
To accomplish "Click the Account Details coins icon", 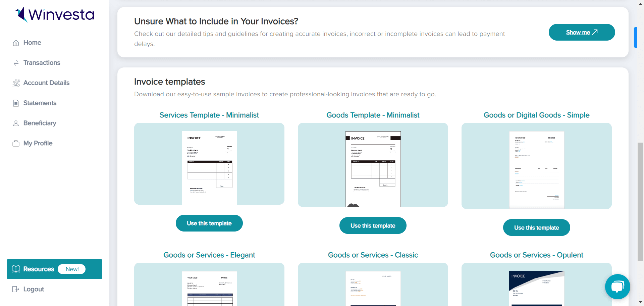I will (16, 83).
